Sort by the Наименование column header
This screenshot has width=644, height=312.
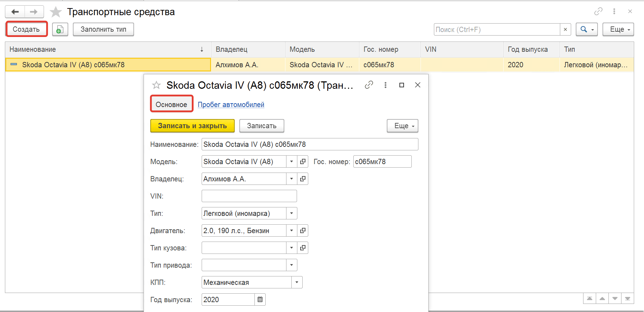tap(108, 50)
